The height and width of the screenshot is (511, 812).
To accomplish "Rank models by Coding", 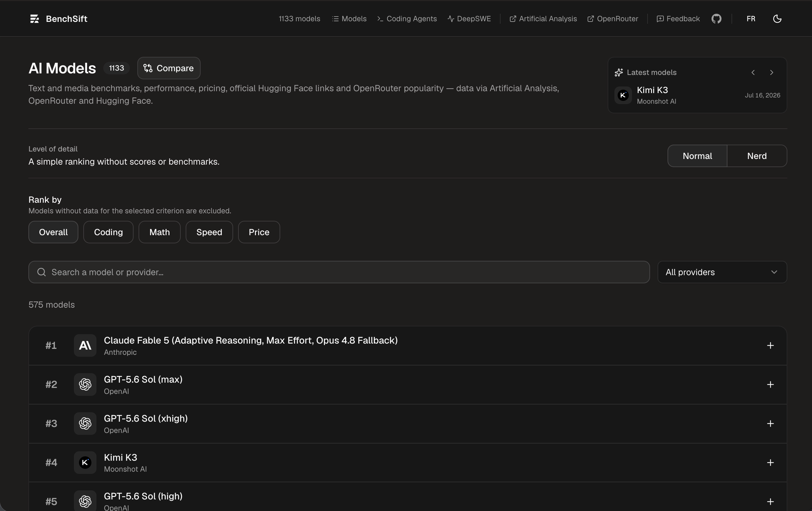I will coord(108,232).
